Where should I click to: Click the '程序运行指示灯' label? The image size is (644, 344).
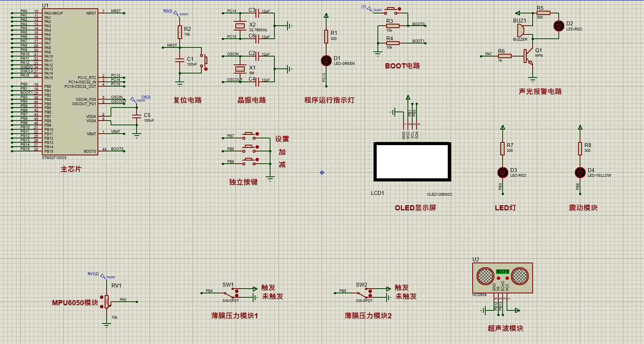coord(329,100)
